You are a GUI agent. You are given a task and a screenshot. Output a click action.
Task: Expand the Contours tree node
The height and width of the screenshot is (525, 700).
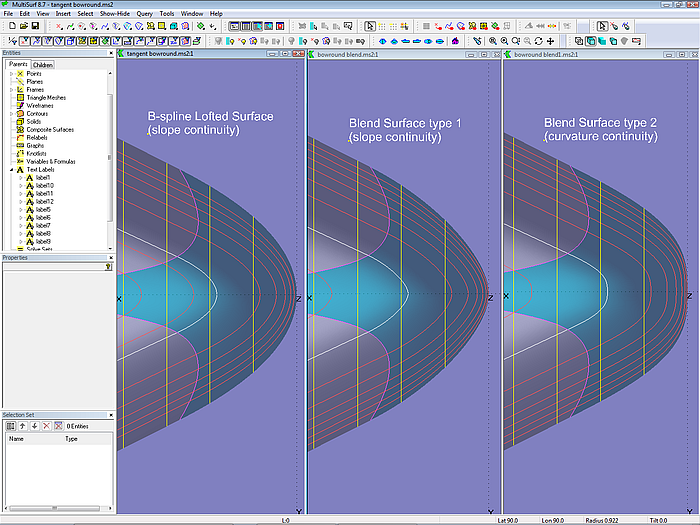pos(11,114)
